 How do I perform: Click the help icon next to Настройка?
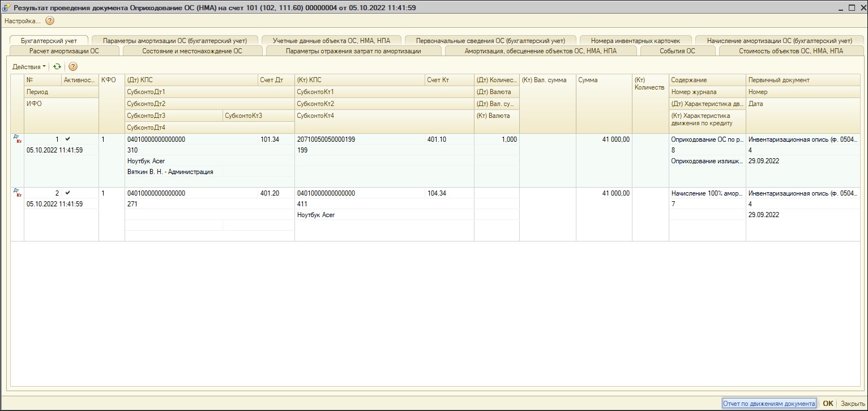tap(50, 21)
